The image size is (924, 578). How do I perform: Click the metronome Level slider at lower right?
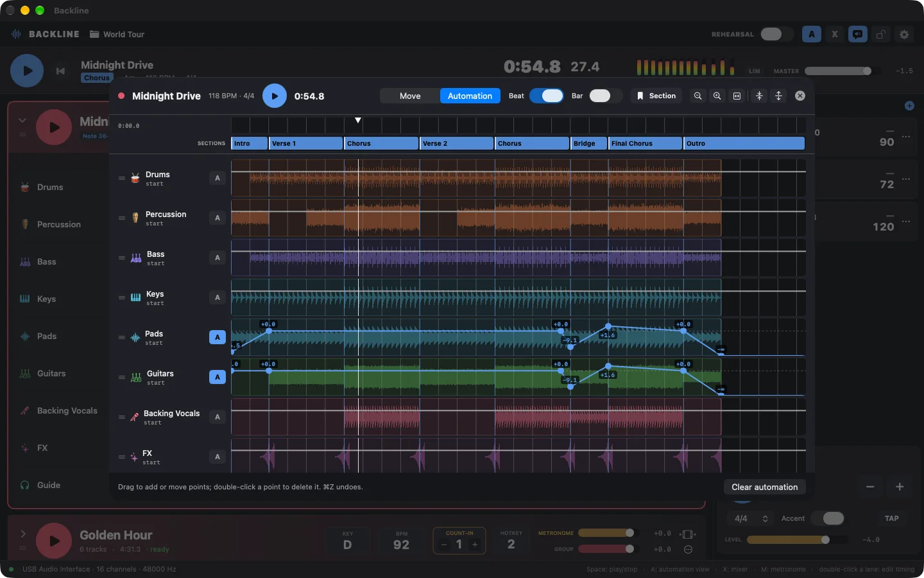pyautogui.click(x=798, y=539)
